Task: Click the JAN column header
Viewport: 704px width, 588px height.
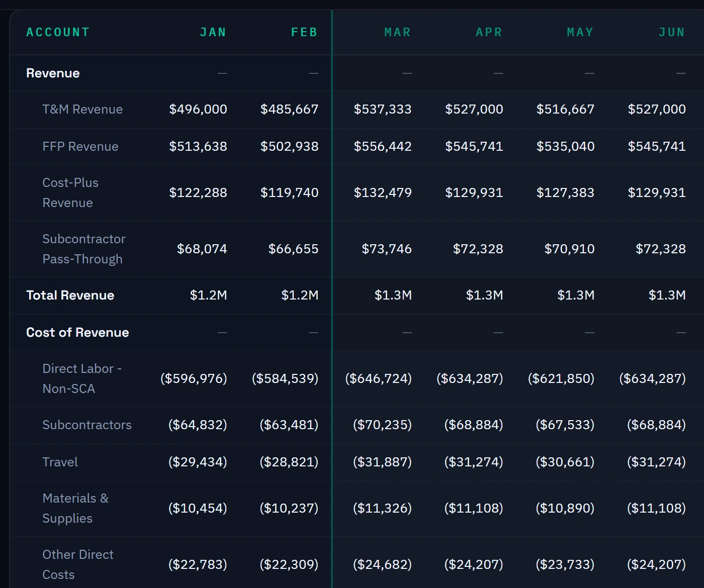Action: tap(213, 32)
